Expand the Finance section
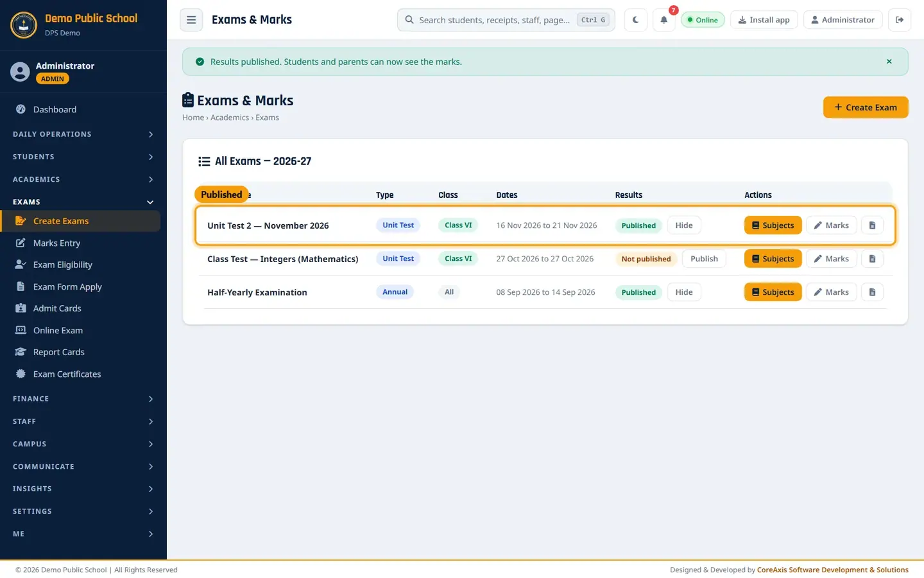Screen dimensions: 924x578 83,399
